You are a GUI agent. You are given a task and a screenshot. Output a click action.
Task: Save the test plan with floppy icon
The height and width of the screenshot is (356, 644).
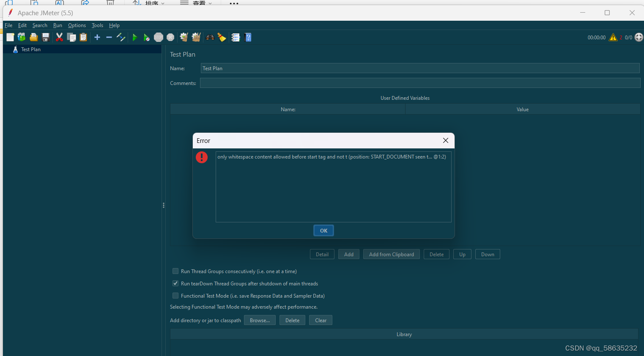[x=46, y=37]
